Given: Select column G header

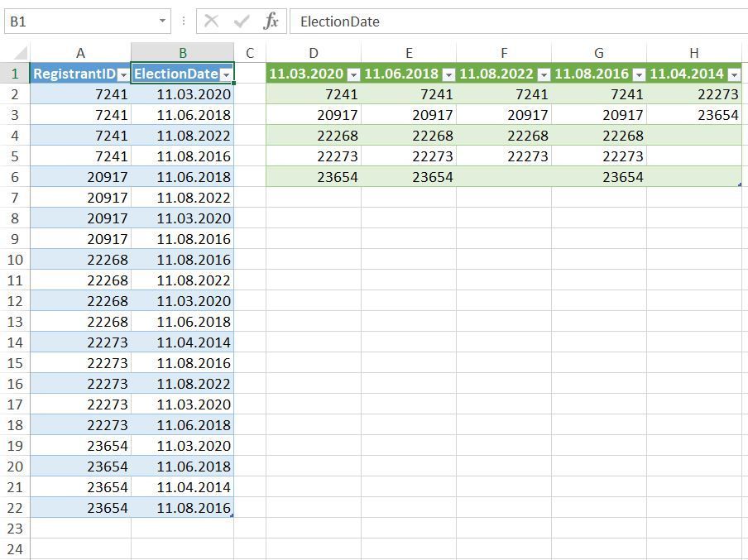Looking at the screenshot, I should 599,53.
